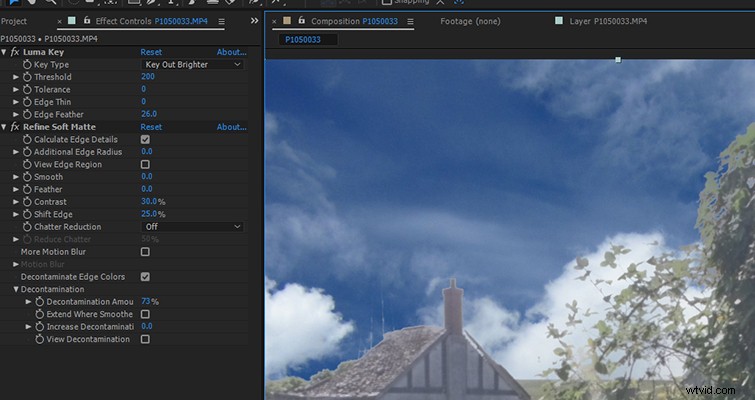Open the Composition panel menu icon
Image resolution: width=755 pixels, height=400 pixels.
pos(410,21)
